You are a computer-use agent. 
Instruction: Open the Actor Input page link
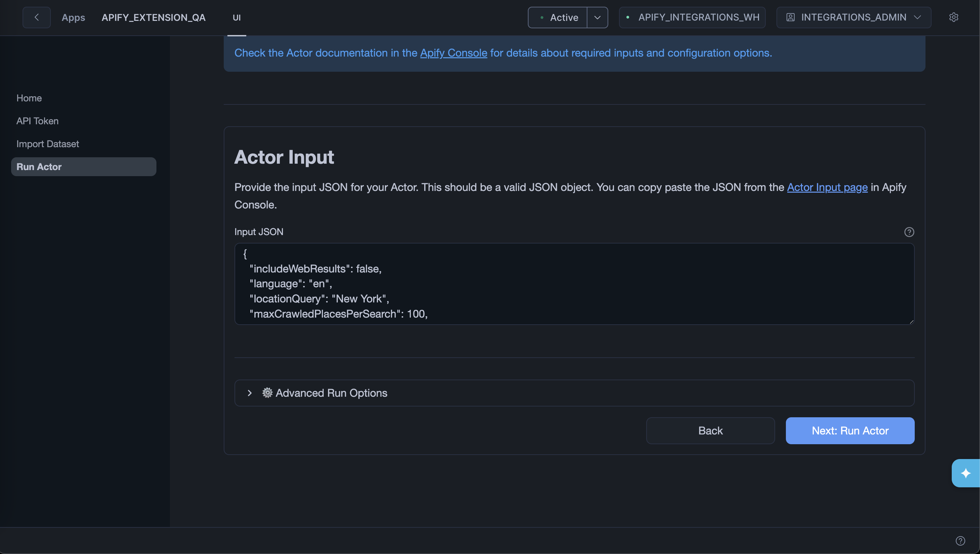point(827,187)
